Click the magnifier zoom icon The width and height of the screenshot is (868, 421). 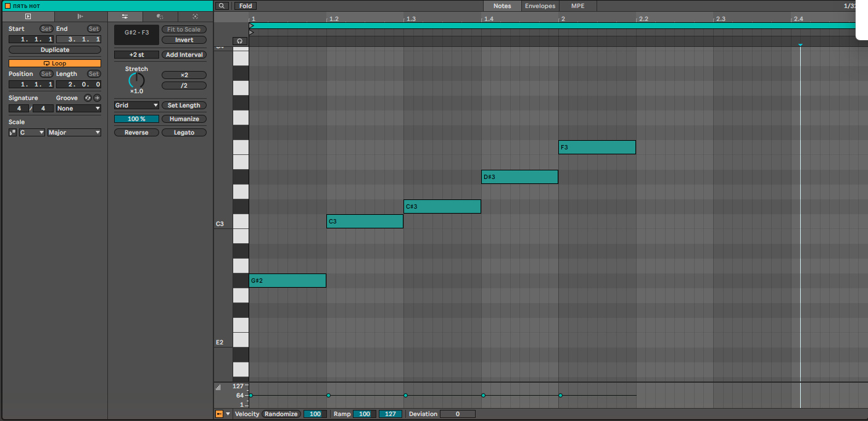223,6
